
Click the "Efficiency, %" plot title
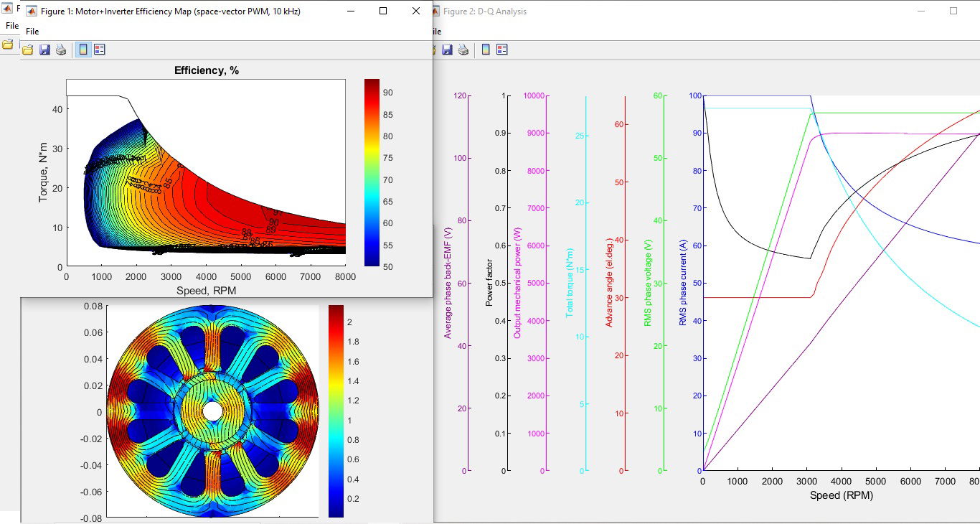(x=207, y=70)
